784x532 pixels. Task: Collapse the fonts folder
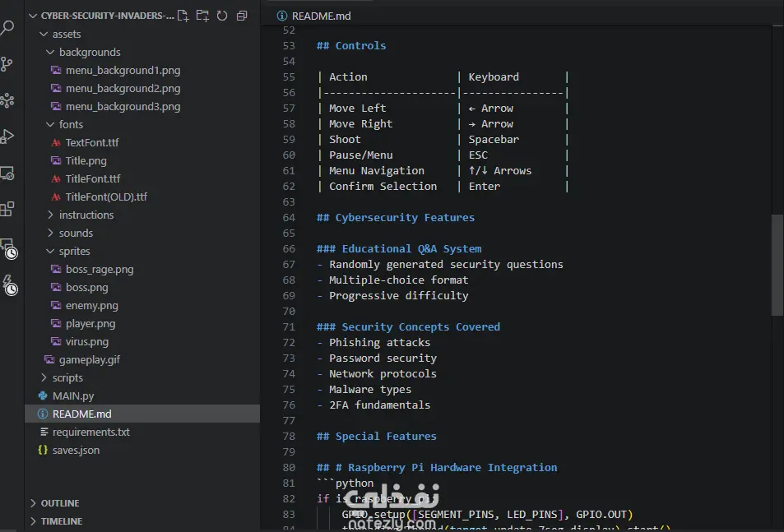(50, 124)
